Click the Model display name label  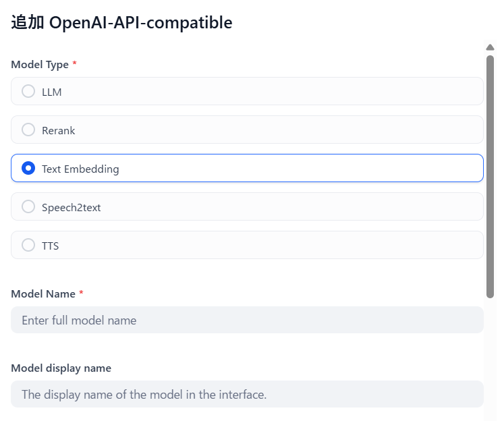(61, 368)
